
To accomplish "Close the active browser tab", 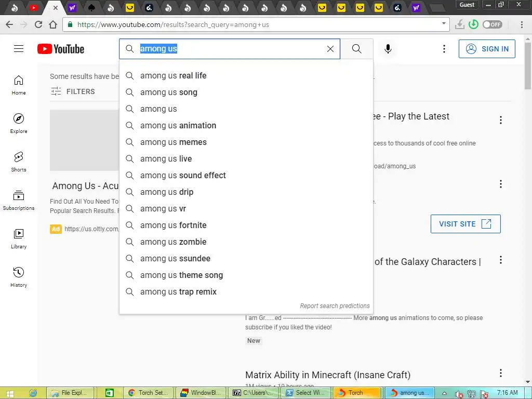I will point(56,7).
